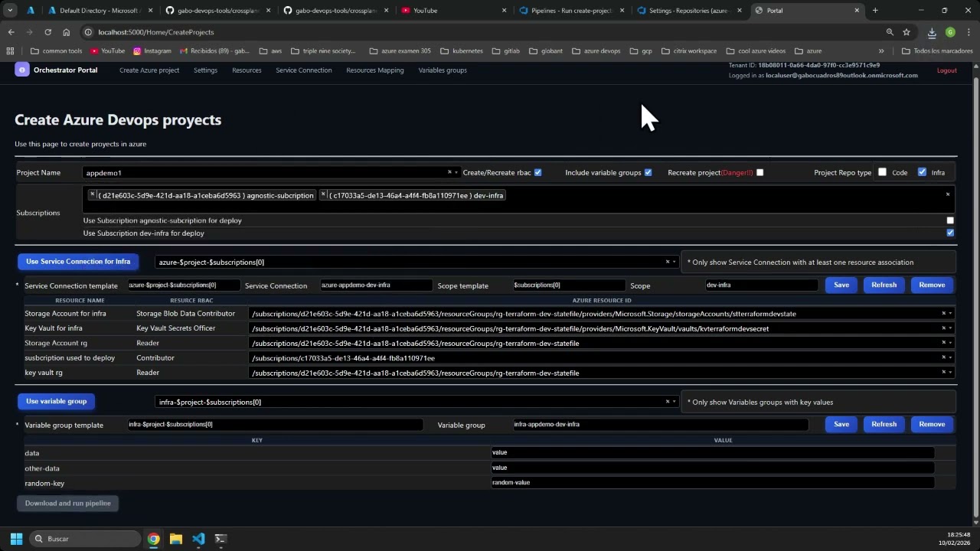This screenshot has height=551, width=980.
Task: Refresh the variable group section
Action: click(884, 424)
